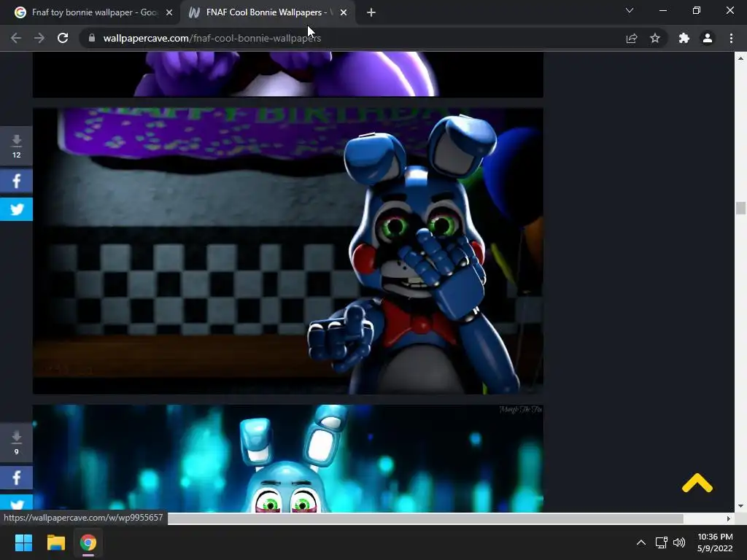
Task: Click the page scrollbar down arrow
Action: point(740,506)
